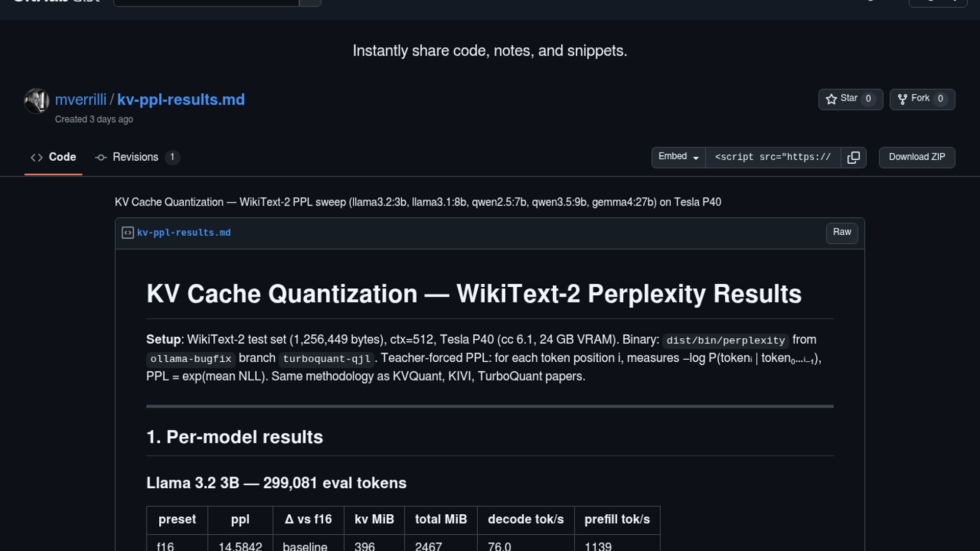Click the Download ZIP button
The width and height of the screenshot is (980, 551).
click(917, 157)
